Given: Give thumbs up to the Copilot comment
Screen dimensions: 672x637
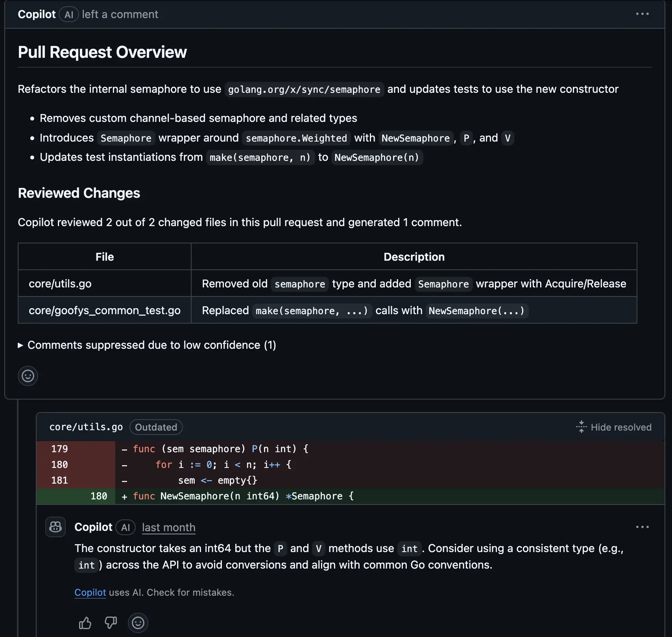Looking at the screenshot, I should coord(85,623).
